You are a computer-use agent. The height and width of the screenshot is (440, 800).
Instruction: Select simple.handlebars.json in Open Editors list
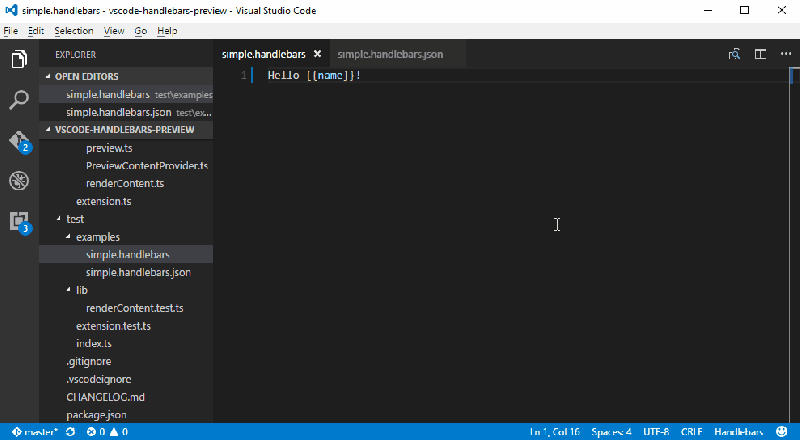click(126, 112)
